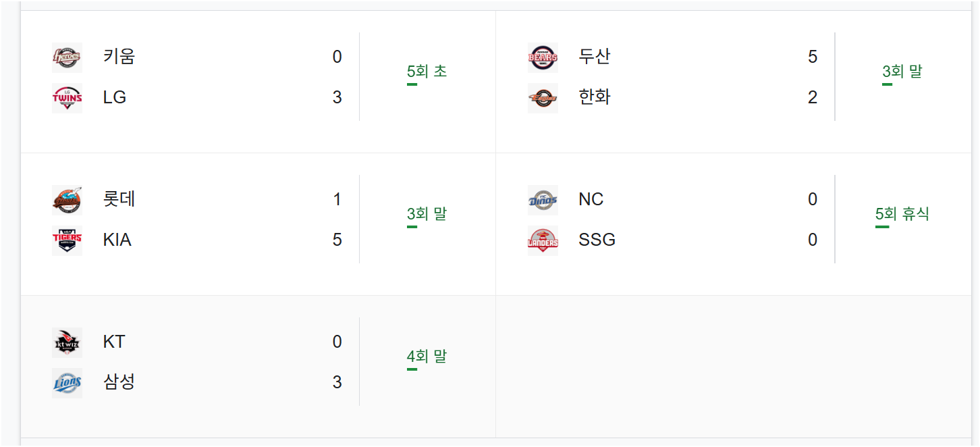Click the KT Wiz team logo

[x=67, y=342]
